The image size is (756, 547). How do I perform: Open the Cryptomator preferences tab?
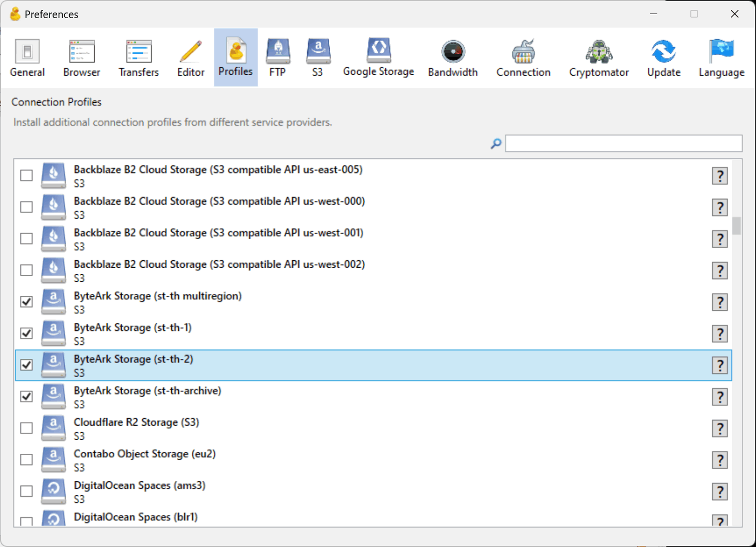[599, 58]
